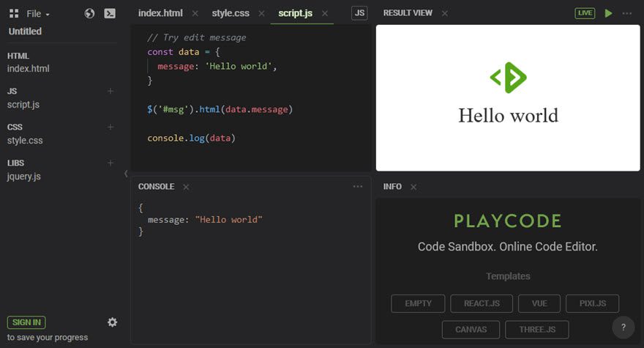Screen dimensions: 644x348
Task: Choose the THREE.JS template
Action: tap(537, 330)
